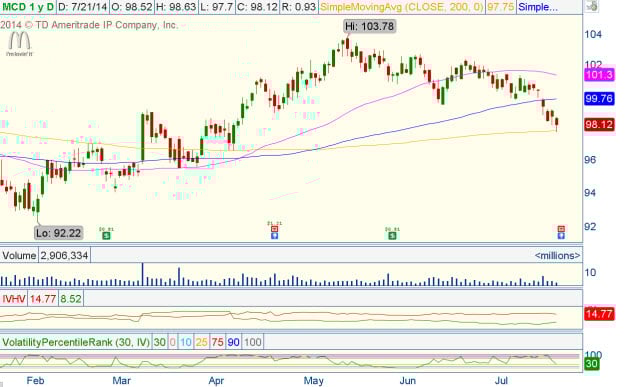625x387 pixels.
Task: Click the 96 price axis label
Action: [590, 160]
